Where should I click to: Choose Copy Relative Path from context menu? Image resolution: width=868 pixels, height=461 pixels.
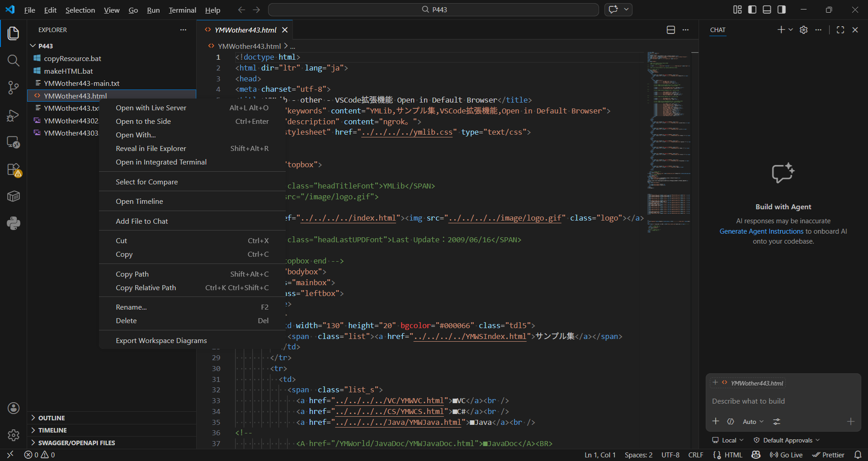point(146,288)
